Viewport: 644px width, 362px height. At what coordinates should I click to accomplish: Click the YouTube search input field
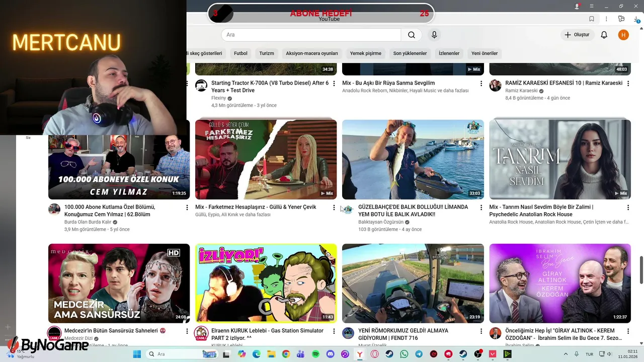311,35
